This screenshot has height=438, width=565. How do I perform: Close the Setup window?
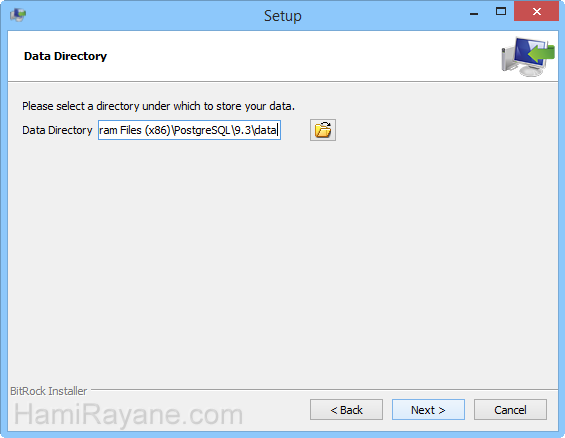[537, 12]
